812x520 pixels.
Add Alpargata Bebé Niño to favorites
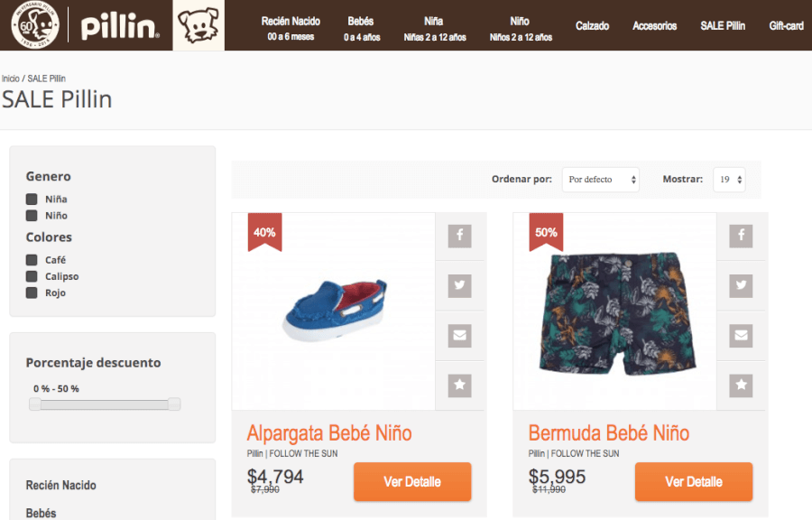[459, 385]
